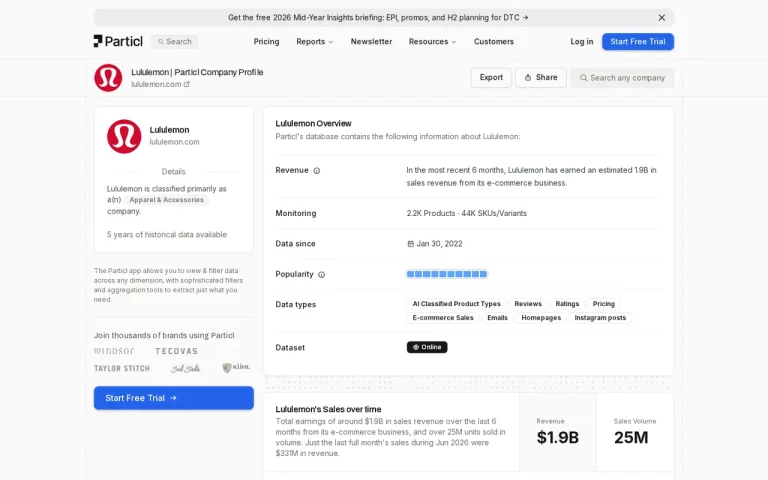This screenshot has width=768, height=480.
Task: Select the Homepages data type tag
Action: coord(541,318)
